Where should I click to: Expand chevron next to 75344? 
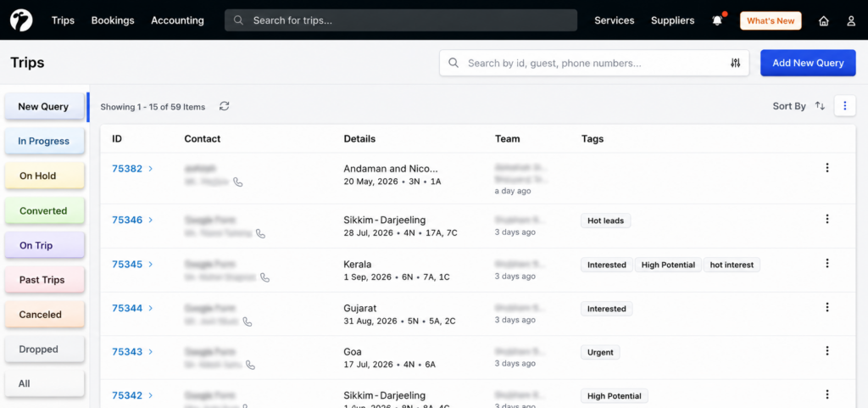click(x=151, y=308)
